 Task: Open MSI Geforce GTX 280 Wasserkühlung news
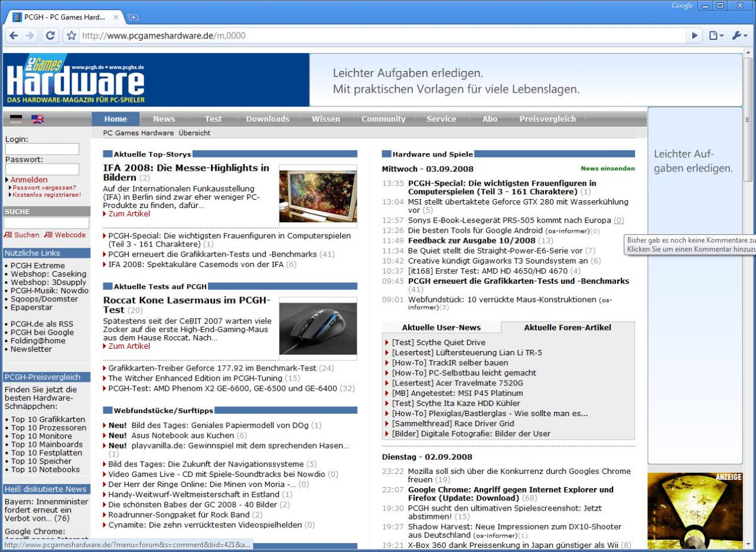[x=518, y=206]
